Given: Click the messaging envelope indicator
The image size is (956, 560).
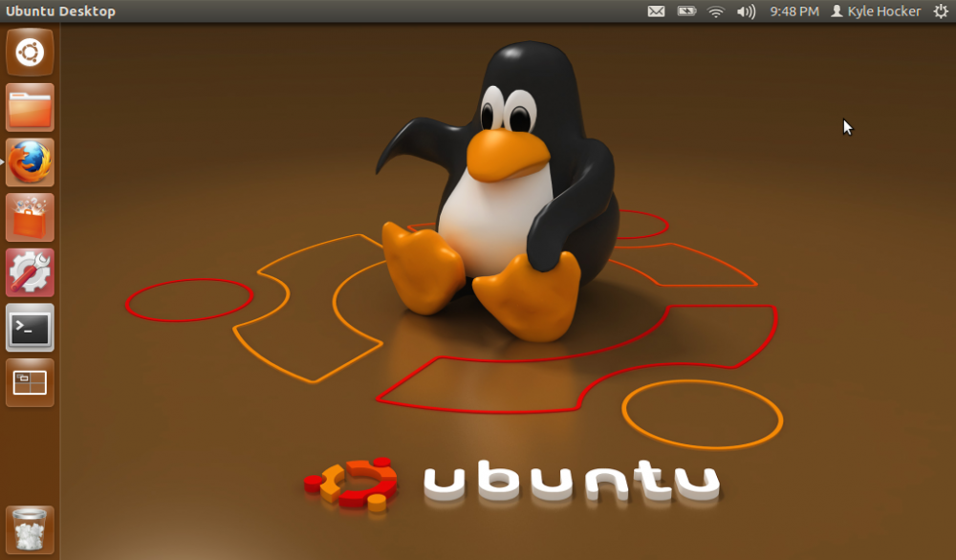Looking at the screenshot, I should pos(657,11).
